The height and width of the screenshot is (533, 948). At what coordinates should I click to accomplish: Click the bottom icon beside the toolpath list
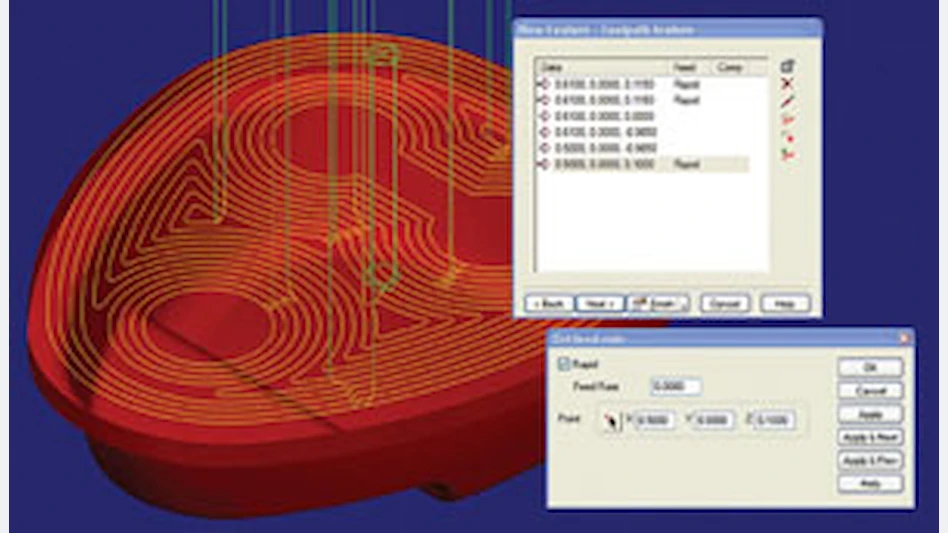tap(788, 155)
